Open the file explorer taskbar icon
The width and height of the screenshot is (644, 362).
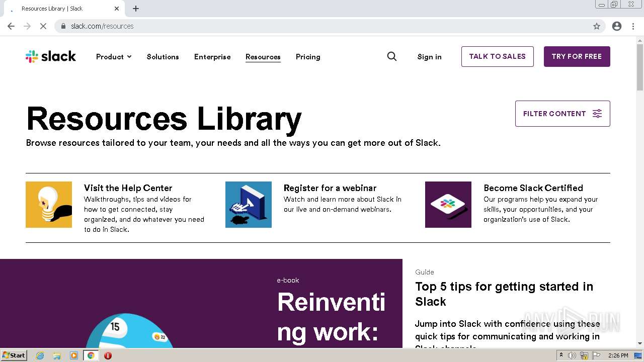click(57, 355)
